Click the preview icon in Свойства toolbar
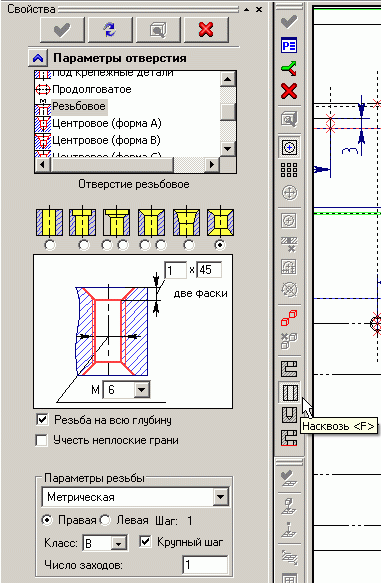This screenshot has width=381, height=583. 158,30
